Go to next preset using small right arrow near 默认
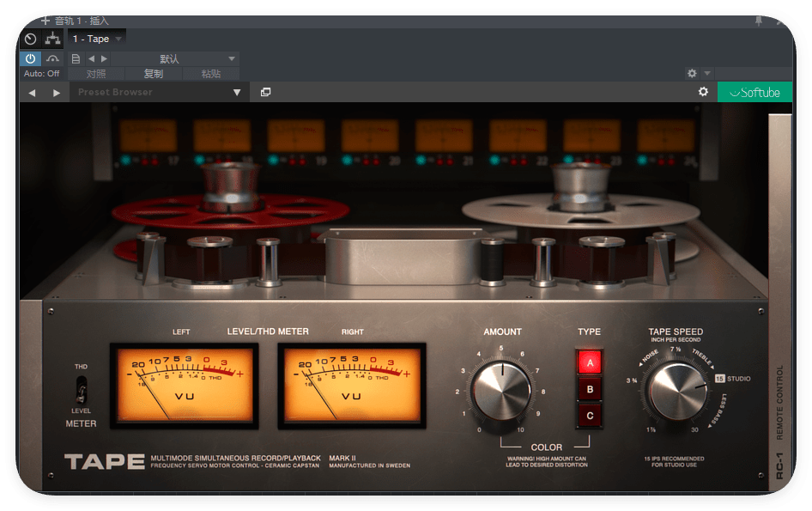 coord(104,58)
